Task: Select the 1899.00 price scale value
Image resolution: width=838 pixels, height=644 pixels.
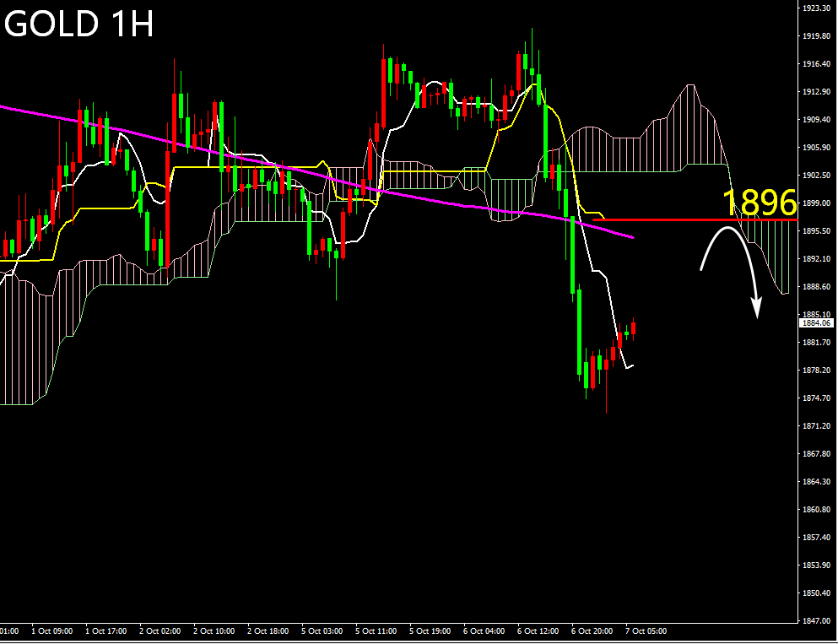Action: [x=817, y=203]
